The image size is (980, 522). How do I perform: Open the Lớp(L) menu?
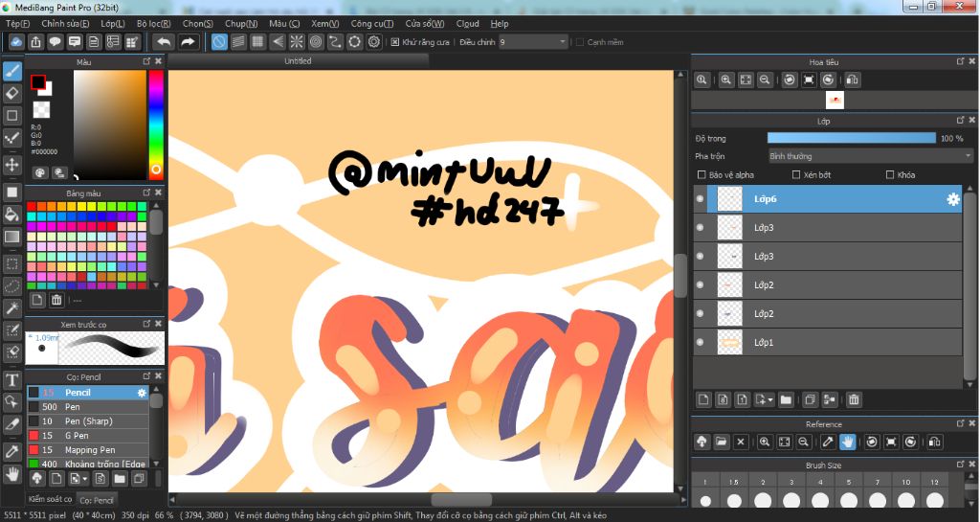(x=113, y=23)
